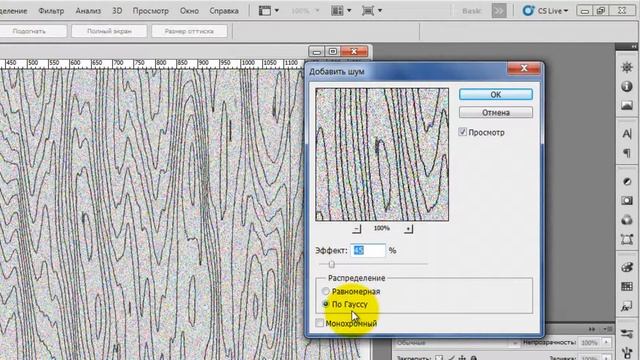Open the Swatches grid panel icon
Image resolution: width=640 pixels, height=360 pixels.
[x=627, y=287]
